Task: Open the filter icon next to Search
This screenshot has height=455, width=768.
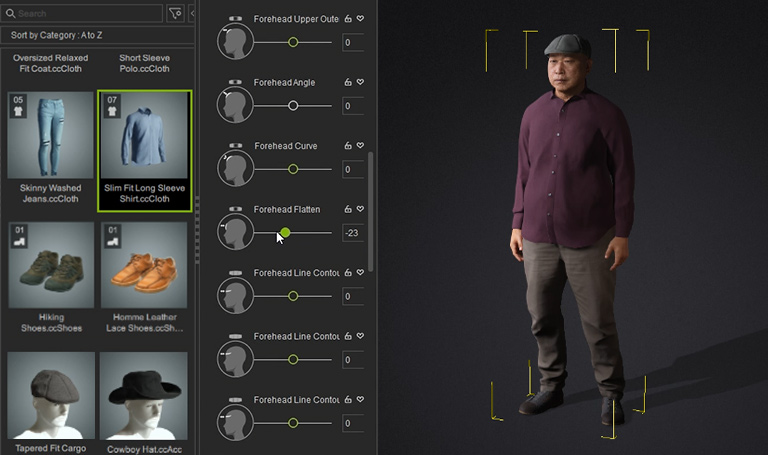Action: [176, 14]
